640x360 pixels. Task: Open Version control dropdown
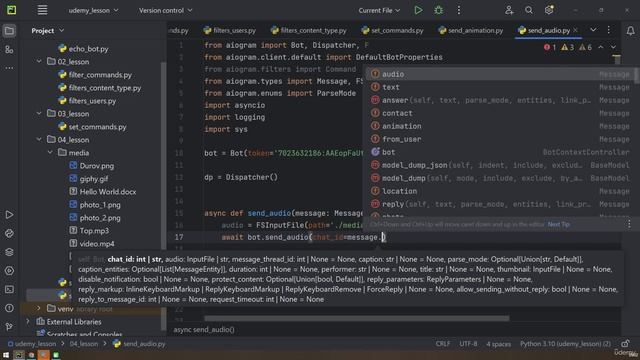(x=165, y=10)
